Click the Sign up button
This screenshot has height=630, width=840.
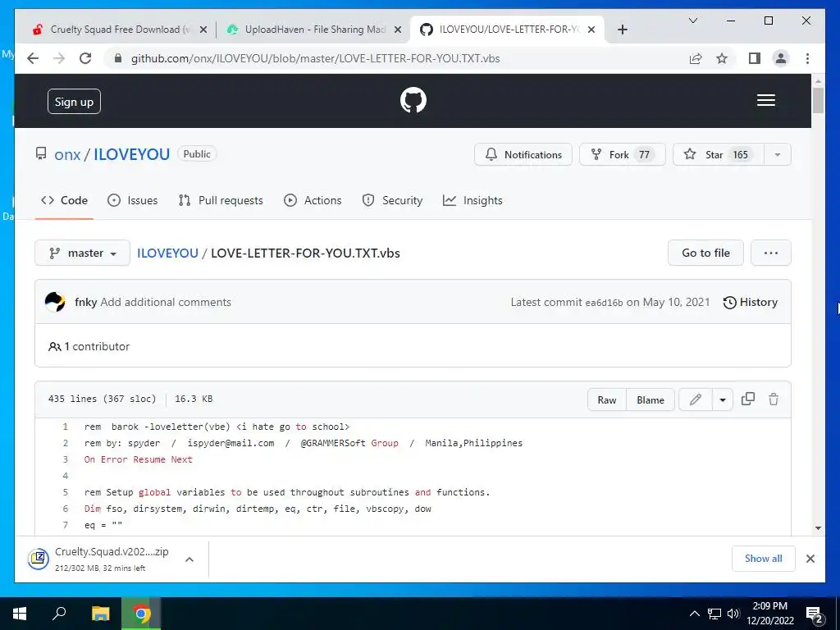point(74,102)
